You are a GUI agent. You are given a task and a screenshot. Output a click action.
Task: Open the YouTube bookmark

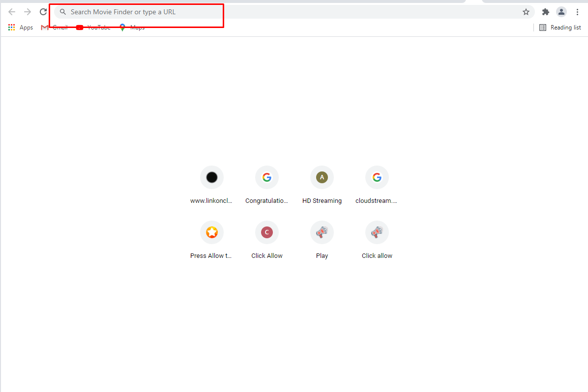pyautogui.click(x=93, y=27)
